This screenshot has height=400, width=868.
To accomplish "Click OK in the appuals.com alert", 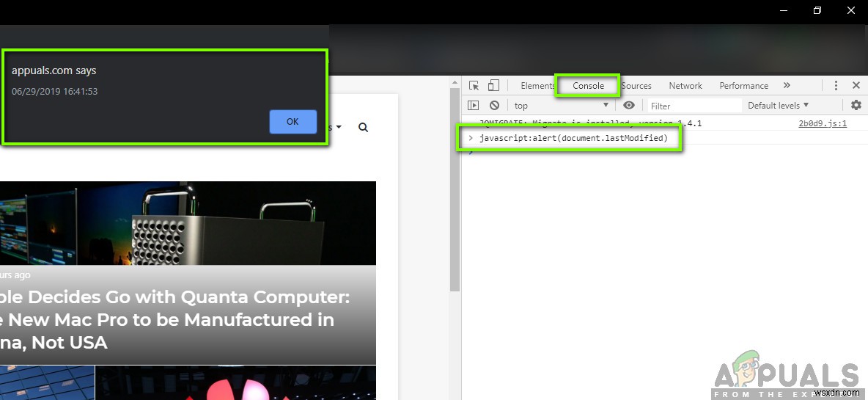I will click(x=293, y=122).
